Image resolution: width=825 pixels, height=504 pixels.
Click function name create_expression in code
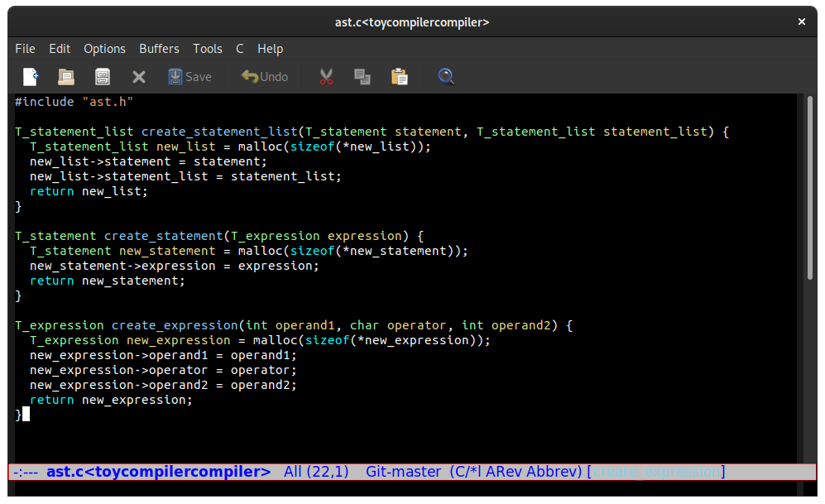click(x=175, y=325)
